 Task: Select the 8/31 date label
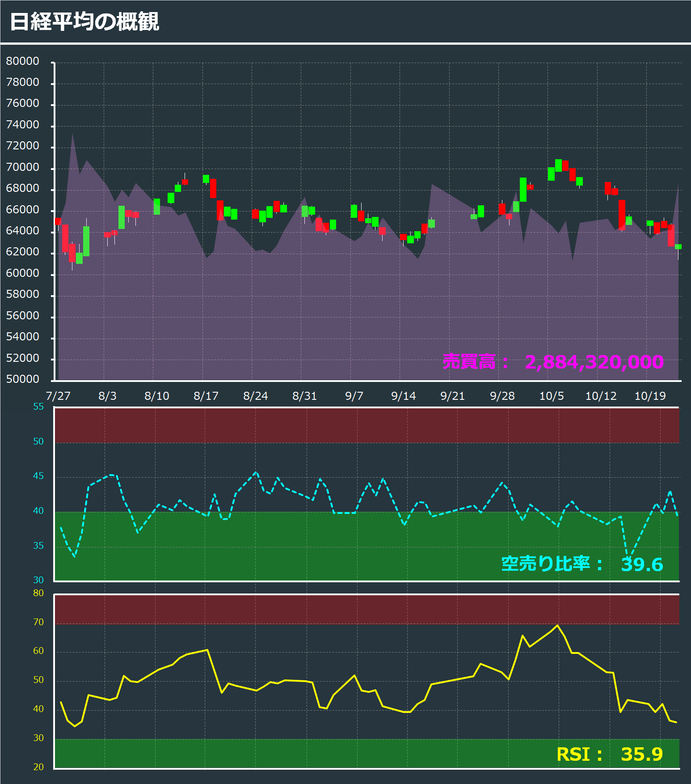[x=305, y=396]
